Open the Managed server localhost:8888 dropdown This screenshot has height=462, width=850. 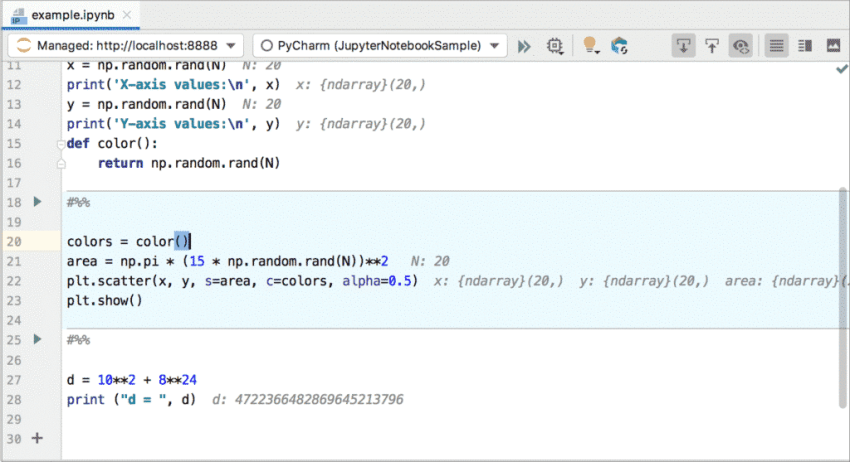point(126,46)
